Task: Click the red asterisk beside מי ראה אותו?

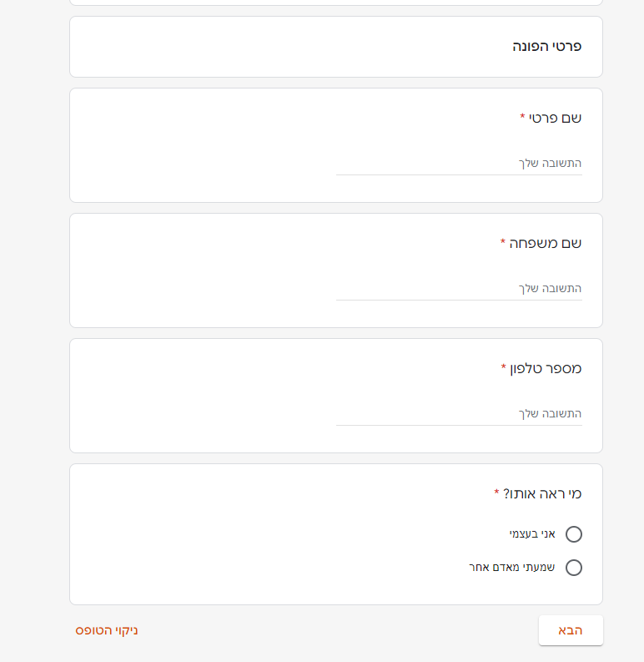Action: click(x=497, y=493)
